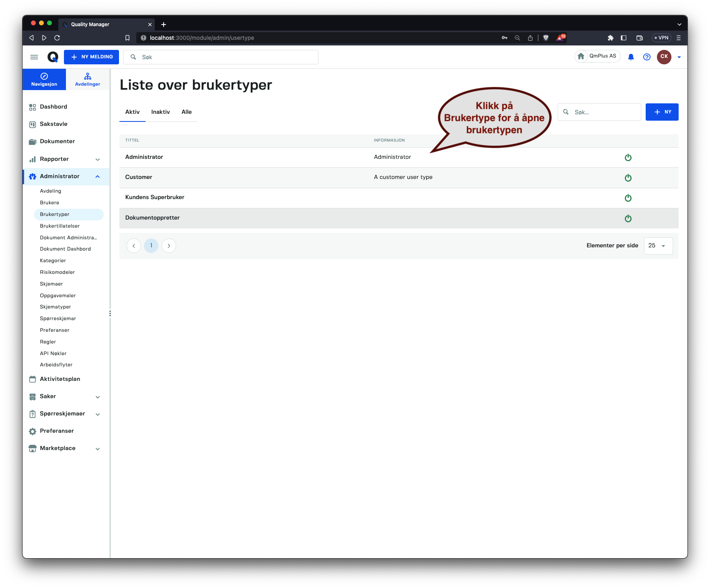Viewport: 710px width, 588px height.
Task: Open the items per page dropdown
Action: (658, 246)
